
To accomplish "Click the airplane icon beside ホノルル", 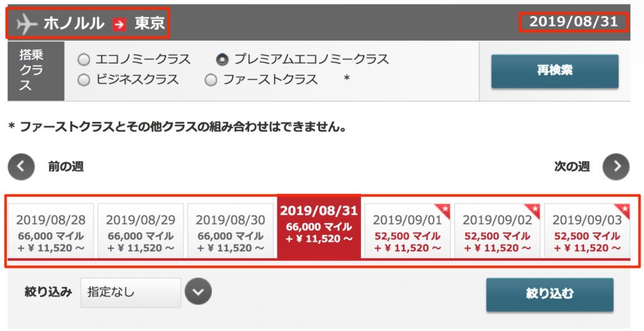I will pos(27,24).
